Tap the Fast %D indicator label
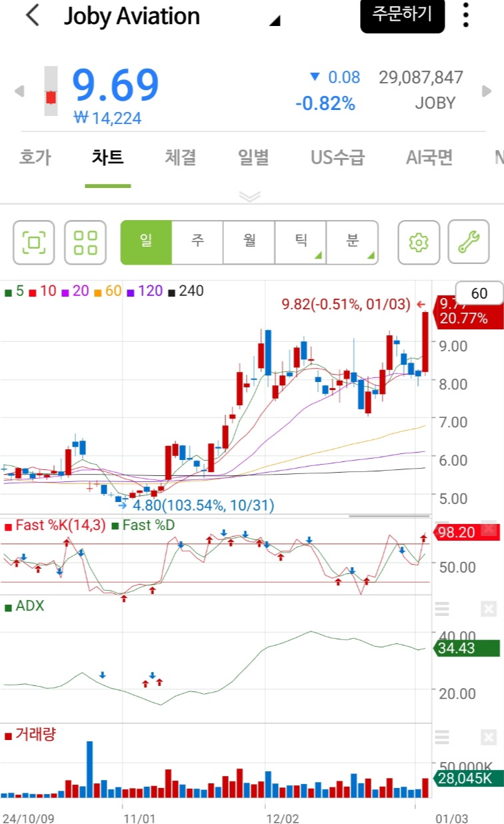Screen dimensions: 504x824 (143, 525)
